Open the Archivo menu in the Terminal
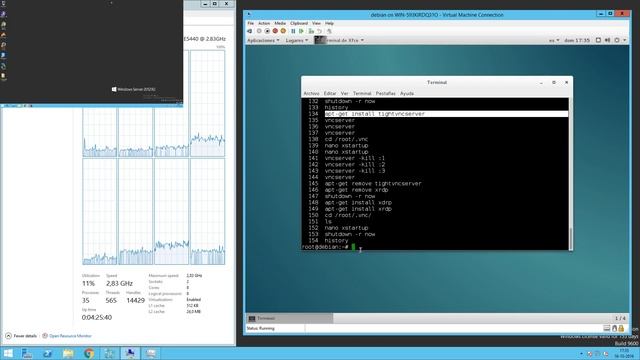The width and height of the screenshot is (640, 360). 311,93
